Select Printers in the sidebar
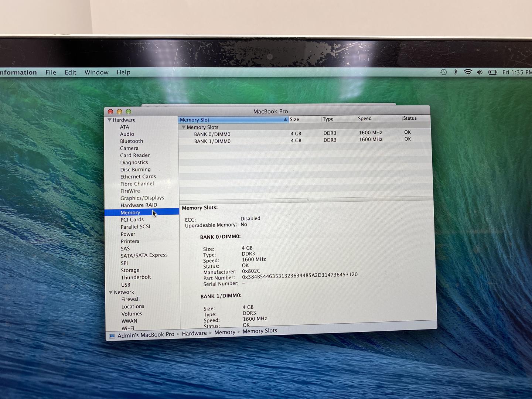The height and width of the screenshot is (399, 532). (130, 241)
